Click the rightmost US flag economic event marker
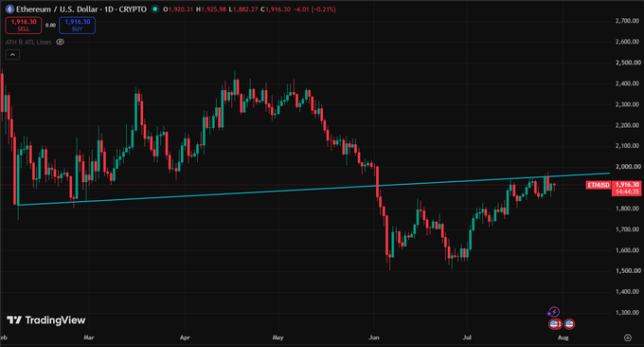Image resolution: width=644 pixels, height=347 pixels. 569,324
